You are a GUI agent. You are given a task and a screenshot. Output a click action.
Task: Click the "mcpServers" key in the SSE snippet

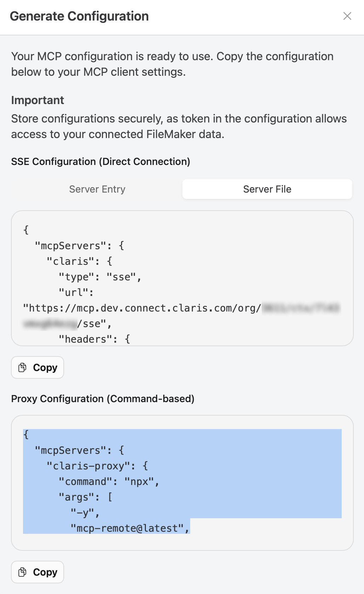[77, 245]
